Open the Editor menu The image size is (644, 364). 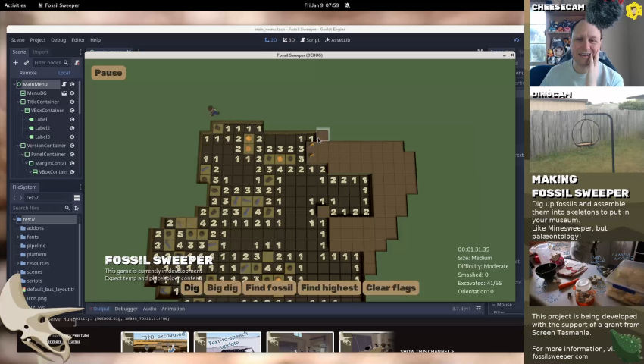(78, 40)
